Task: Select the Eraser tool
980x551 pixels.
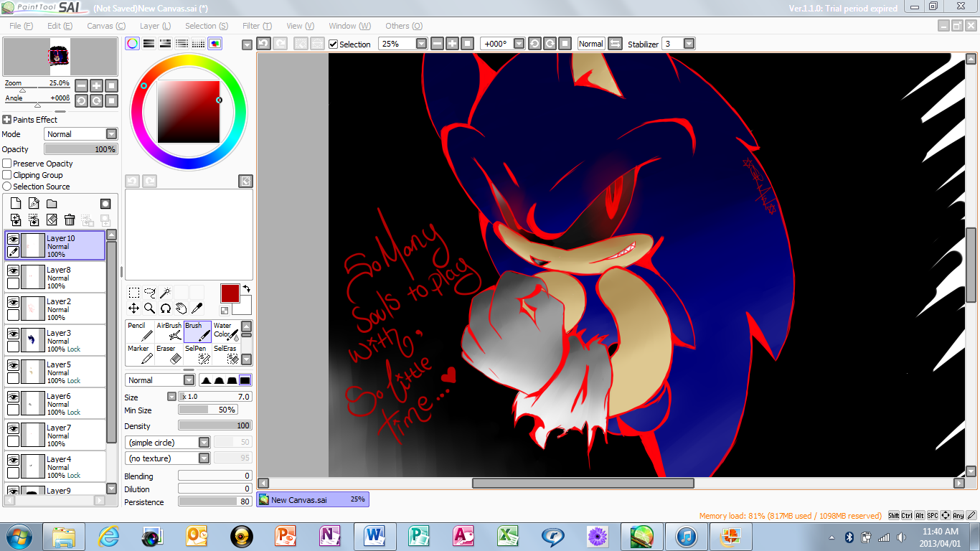Action: click(168, 354)
